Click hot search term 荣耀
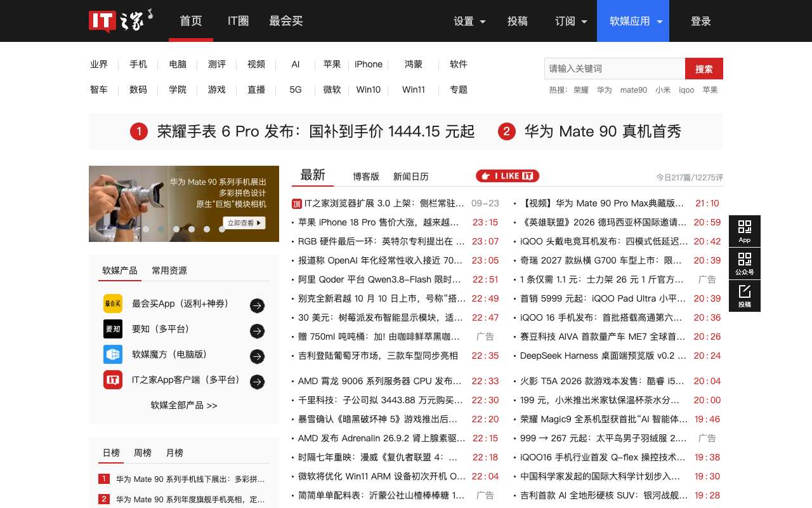 pyautogui.click(x=581, y=90)
